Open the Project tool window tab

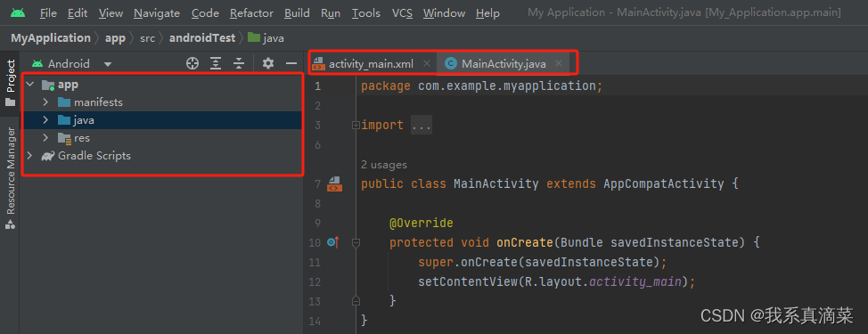pos(11,83)
